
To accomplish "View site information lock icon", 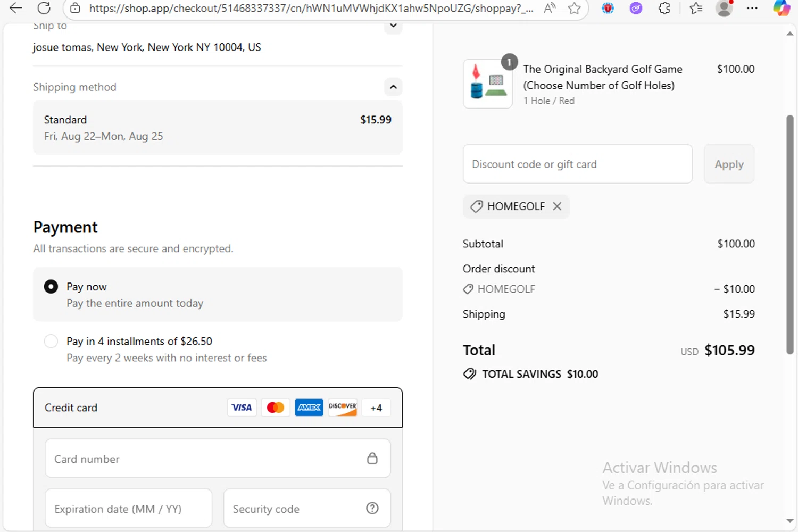I will (76, 8).
